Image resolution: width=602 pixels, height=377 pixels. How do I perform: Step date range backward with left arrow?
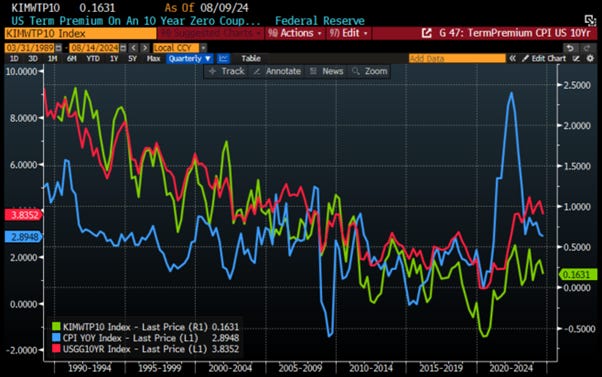pos(133,48)
